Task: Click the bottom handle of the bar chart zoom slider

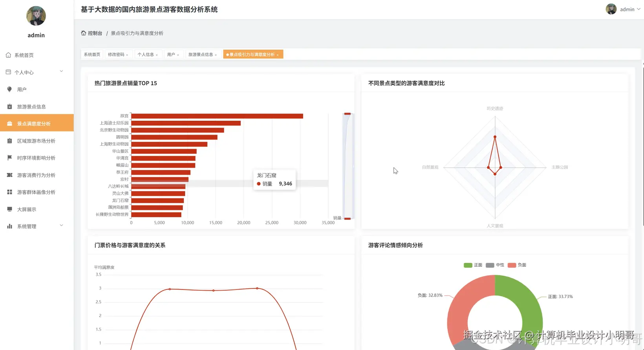Action: [x=348, y=218]
